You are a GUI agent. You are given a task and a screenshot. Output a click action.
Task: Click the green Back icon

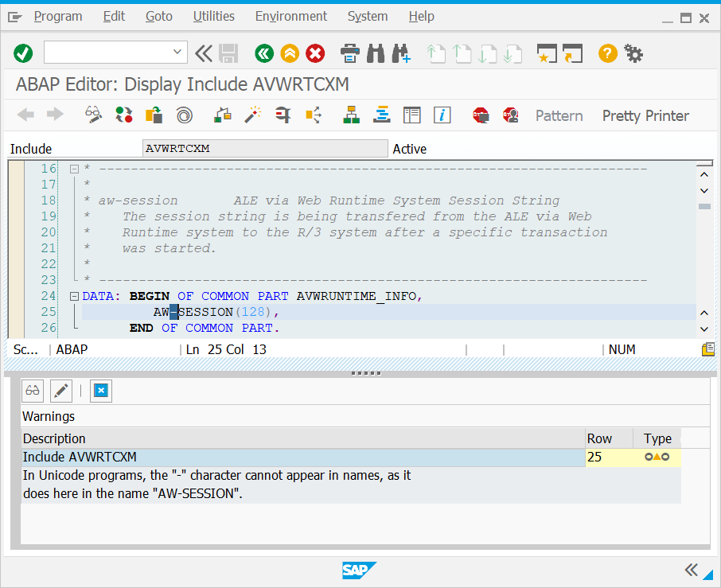[264, 53]
